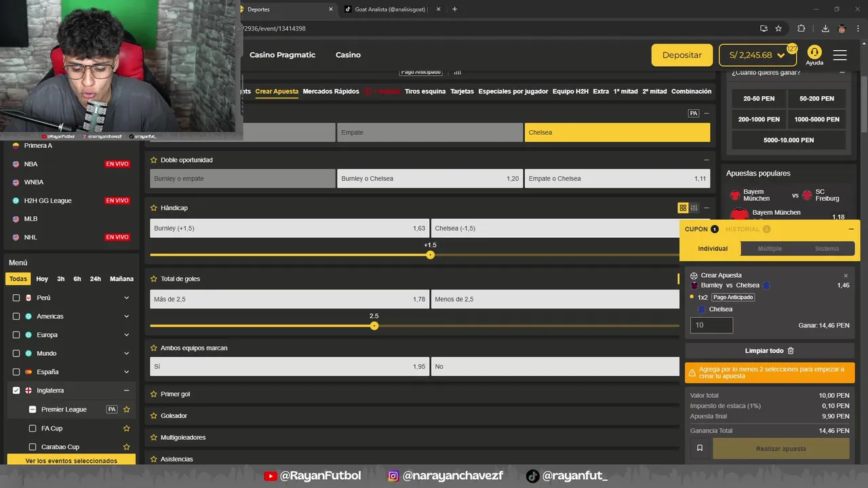Pick the Burnley o Chelsea 1,20 odds
Image resolution: width=868 pixels, height=488 pixels.
point(430,178)
